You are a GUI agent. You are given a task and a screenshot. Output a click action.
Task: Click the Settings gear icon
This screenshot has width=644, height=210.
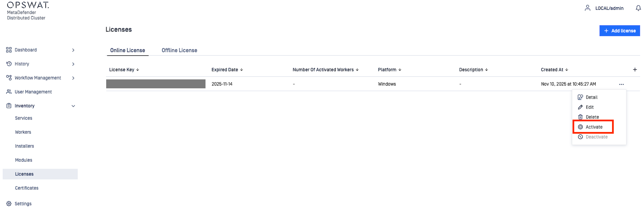[x=9, y=204]
